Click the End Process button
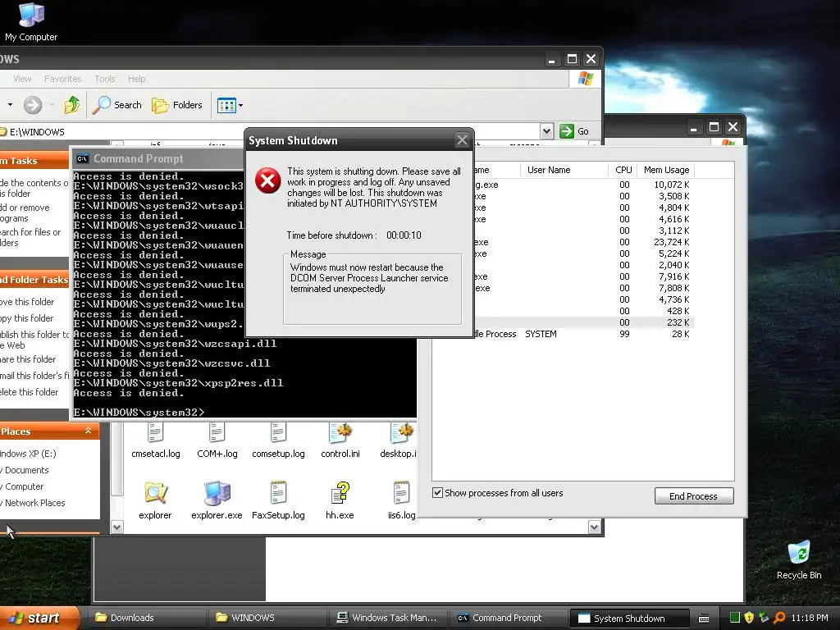 coord(694,496)
